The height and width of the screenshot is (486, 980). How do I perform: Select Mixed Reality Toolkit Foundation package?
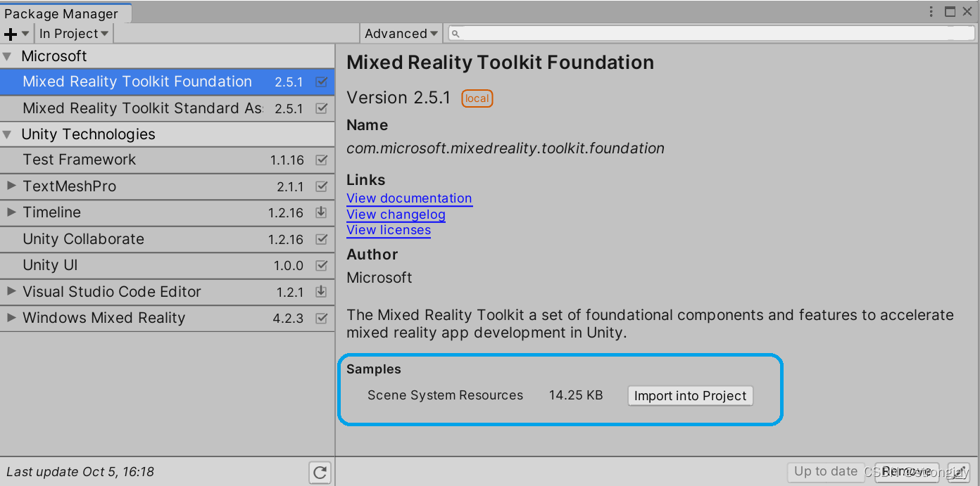[x=167, y=82]
